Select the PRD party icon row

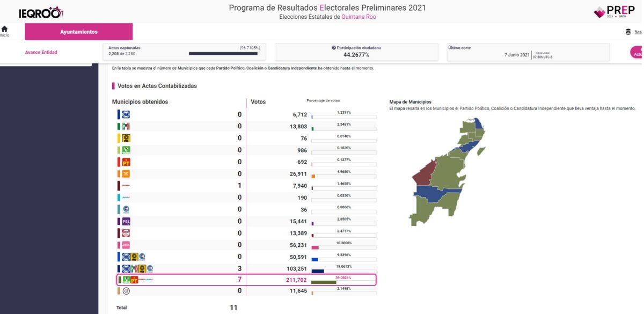[126, 138]
